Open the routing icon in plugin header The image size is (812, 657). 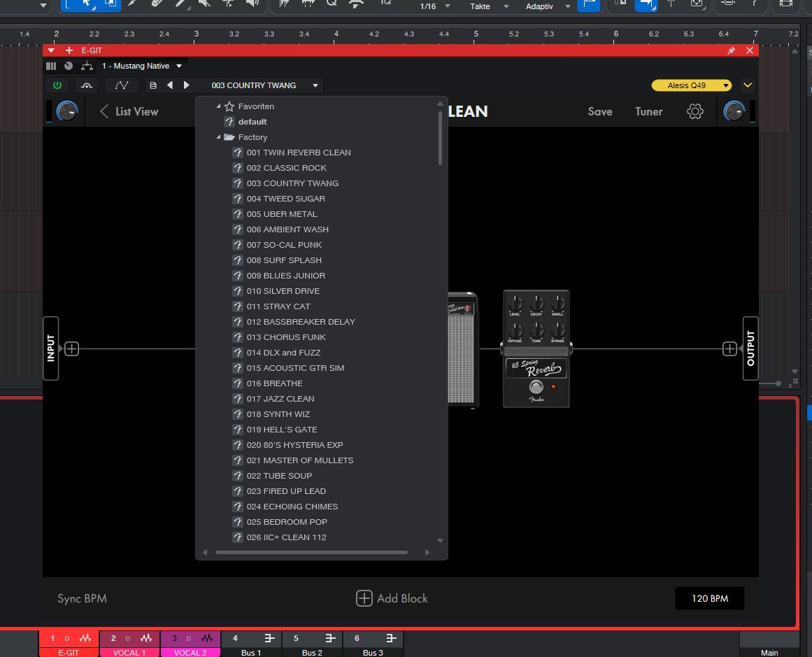pyautogui.click(x=87, y=66)
